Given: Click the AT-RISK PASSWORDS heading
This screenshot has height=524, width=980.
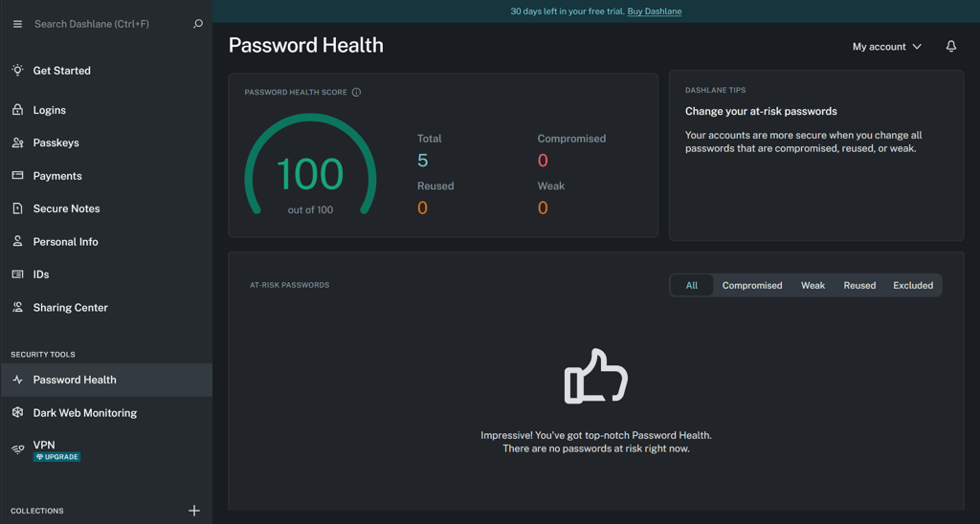Looking at the screenshot, I should pyautogui.click(x=289, y=285).
